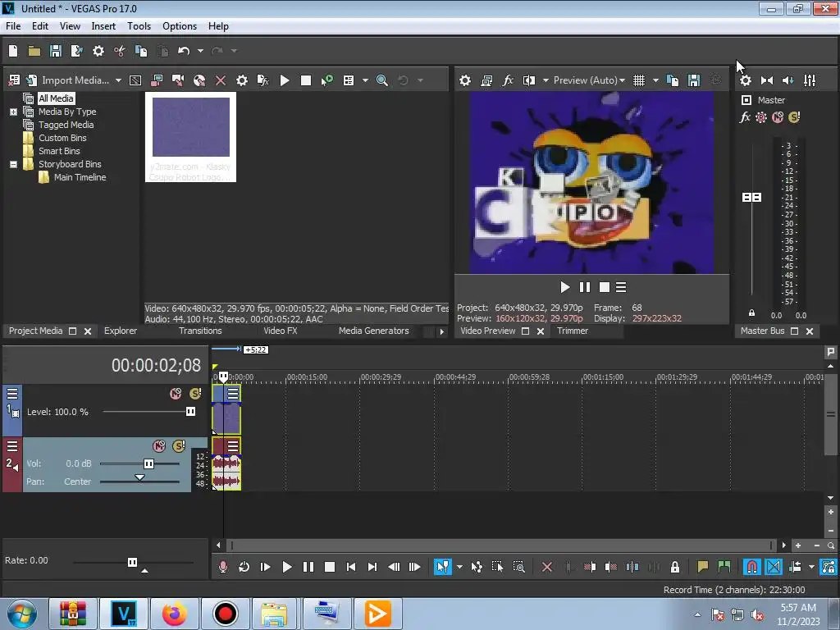Open the Tools menu
The height and width of the screenshot is (630, 840).
pos(139,26)
